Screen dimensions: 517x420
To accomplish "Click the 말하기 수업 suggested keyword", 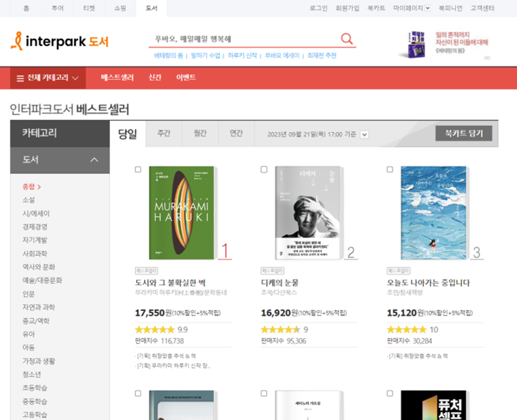I will (206, 56).
